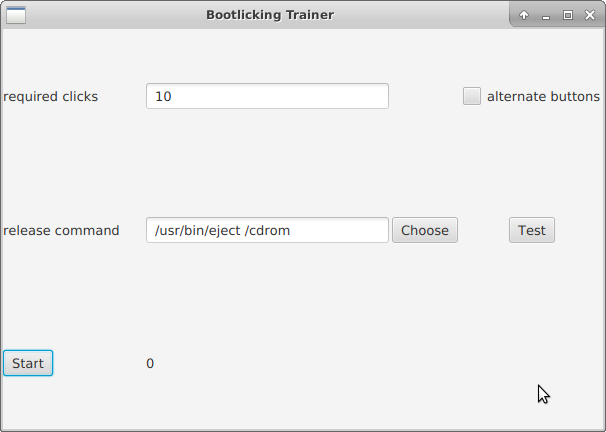This screenshot has width=606, height=432.
Task: Maximize the Bootlicking Trainer window
Action: pos(568,15)
